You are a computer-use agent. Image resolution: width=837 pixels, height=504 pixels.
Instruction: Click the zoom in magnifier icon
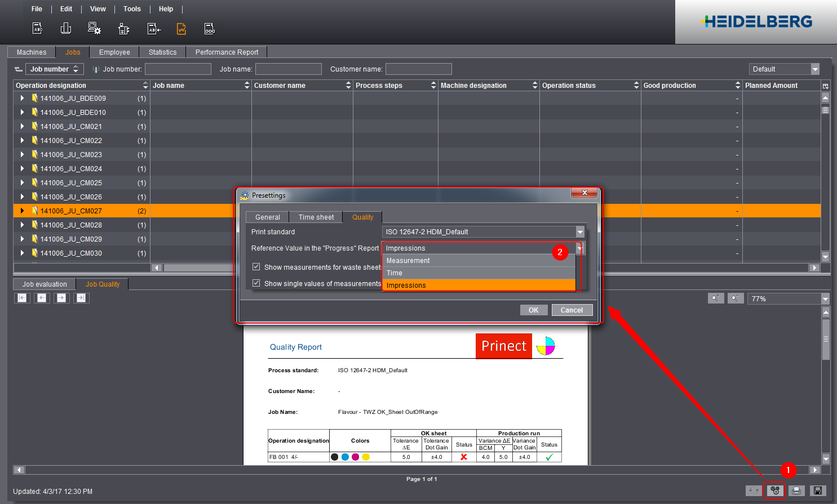point(715,298)
